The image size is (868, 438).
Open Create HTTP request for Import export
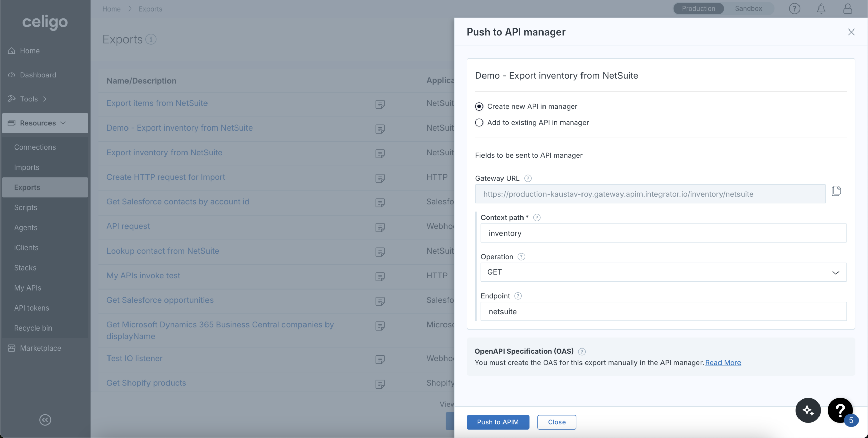click(x=166, y=177)
